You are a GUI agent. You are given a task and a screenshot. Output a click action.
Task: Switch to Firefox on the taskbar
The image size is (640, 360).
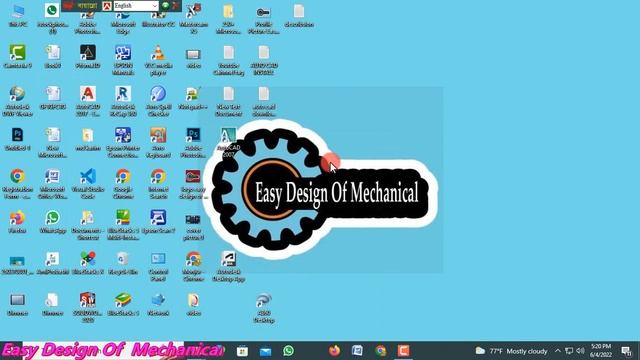(334, 351)
